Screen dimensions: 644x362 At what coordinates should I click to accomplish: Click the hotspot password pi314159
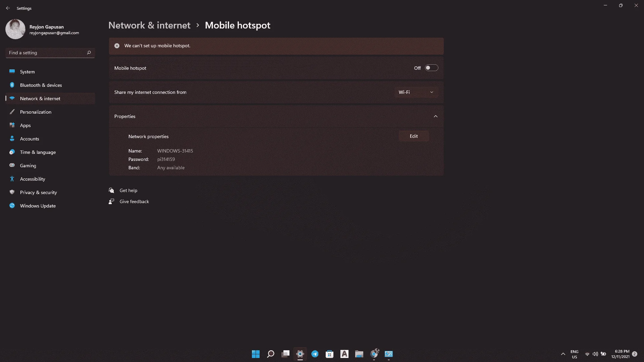[x=166, y=159]
